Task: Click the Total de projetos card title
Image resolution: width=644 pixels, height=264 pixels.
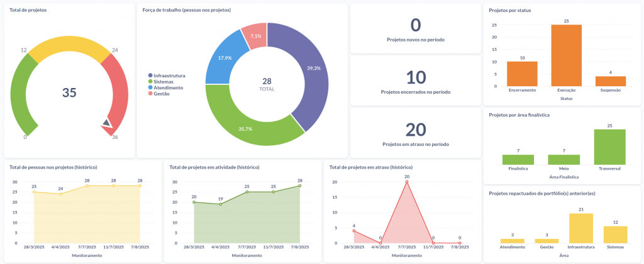Action: point(28,10)
